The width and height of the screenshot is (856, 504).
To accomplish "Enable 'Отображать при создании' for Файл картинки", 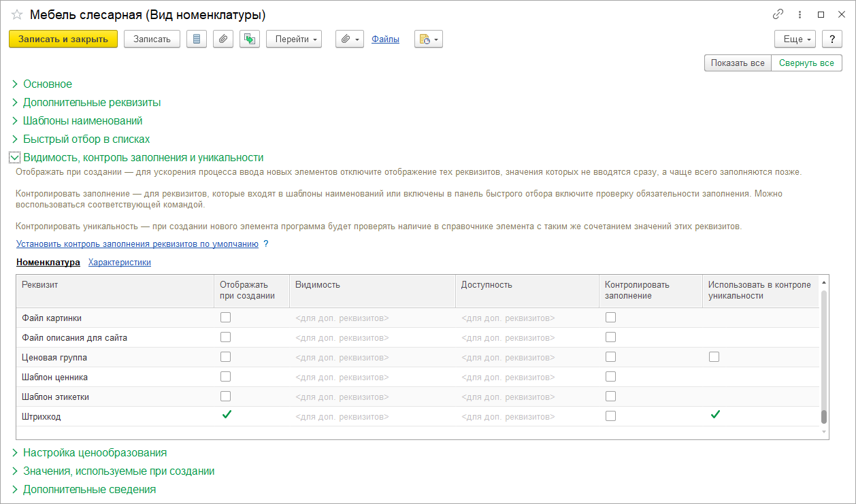I will (x=225, y=318).
